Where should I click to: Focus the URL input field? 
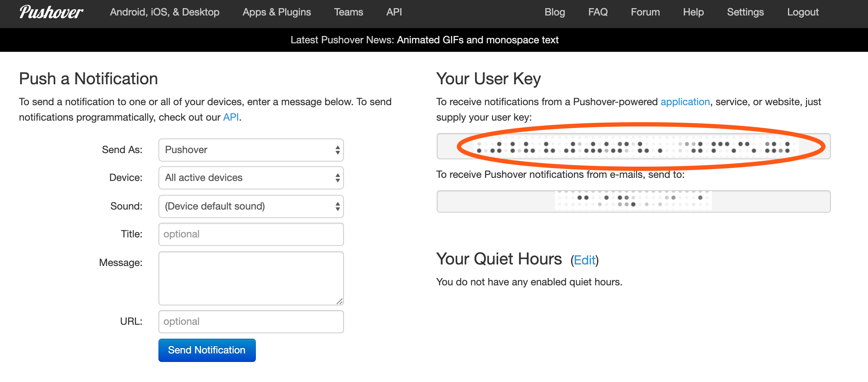coord(251,322)
